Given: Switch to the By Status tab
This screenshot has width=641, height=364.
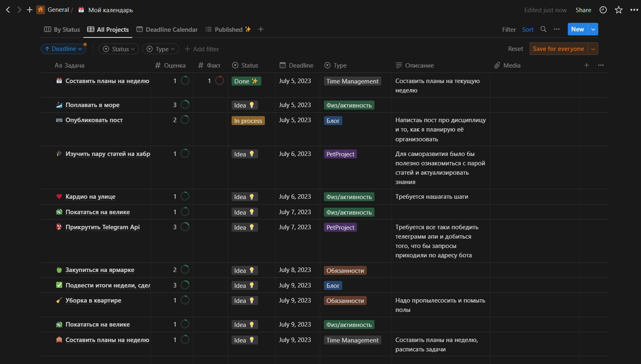Looking at the screenshot, I should (x=62, y=29).
